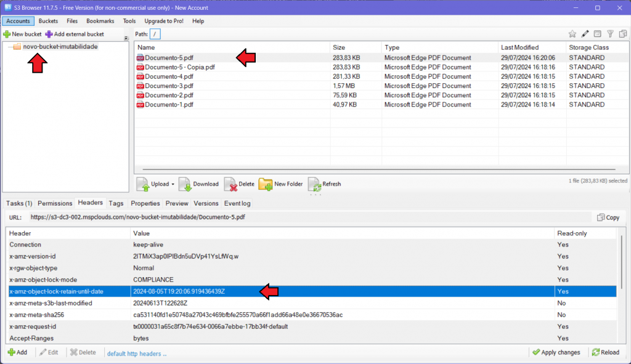631x364 pixels.
Task: Select the x-amz-request-id header row
Action: (312, 326)
